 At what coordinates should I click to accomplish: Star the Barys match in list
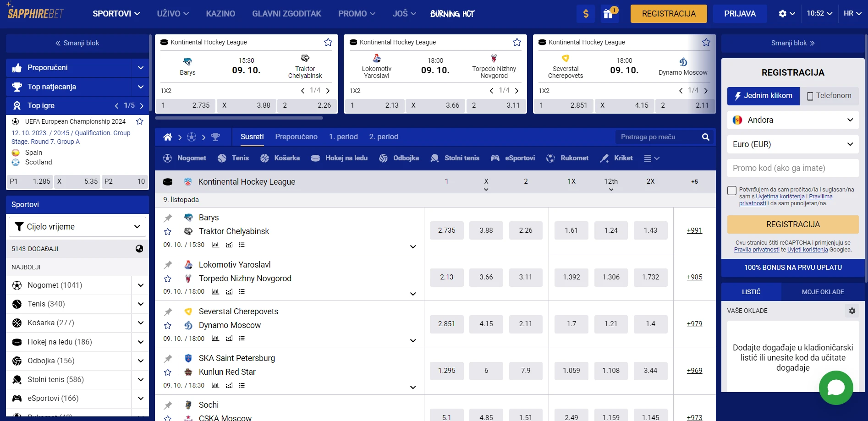168,232
